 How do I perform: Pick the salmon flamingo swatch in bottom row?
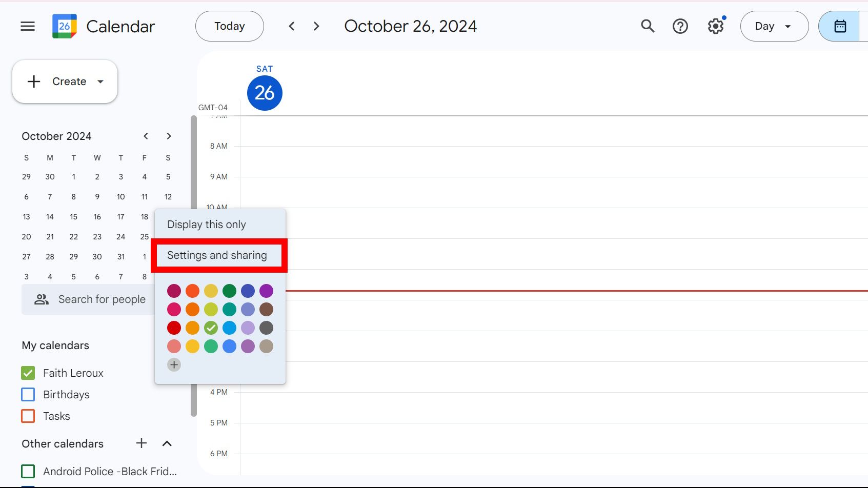(x=174, y=346)
